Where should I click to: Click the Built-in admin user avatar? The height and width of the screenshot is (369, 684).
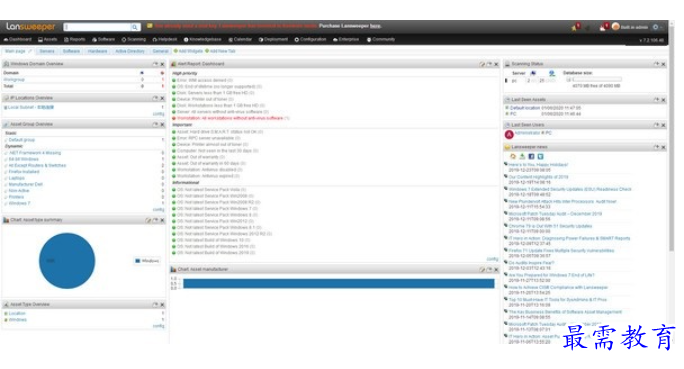616,27
